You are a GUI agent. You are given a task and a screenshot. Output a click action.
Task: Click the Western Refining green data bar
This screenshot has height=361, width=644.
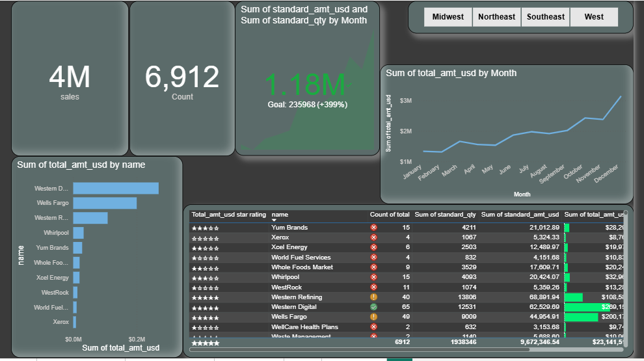pyautogui.click(x=573, y=297)
